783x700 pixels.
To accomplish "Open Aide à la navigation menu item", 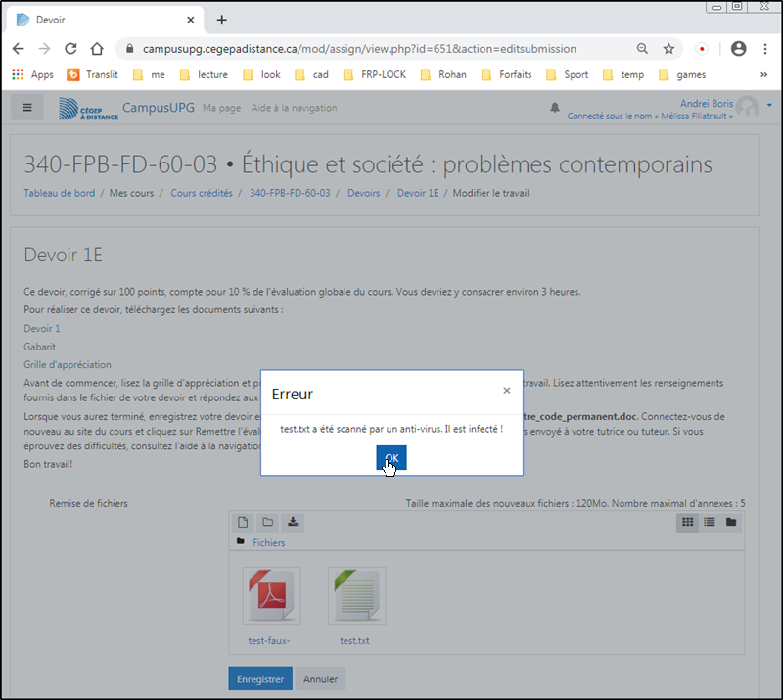I will click(294, 108).
